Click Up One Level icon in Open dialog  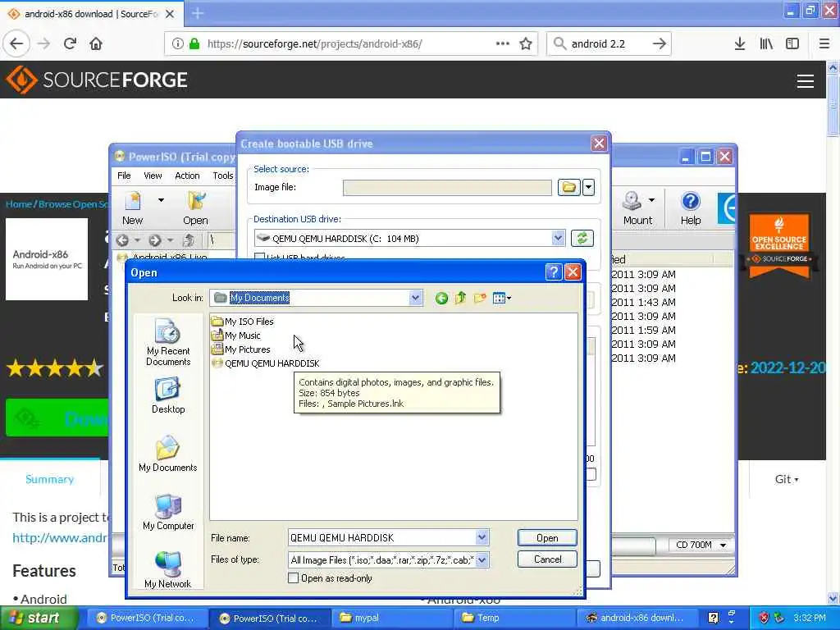[x=461, y=298]
